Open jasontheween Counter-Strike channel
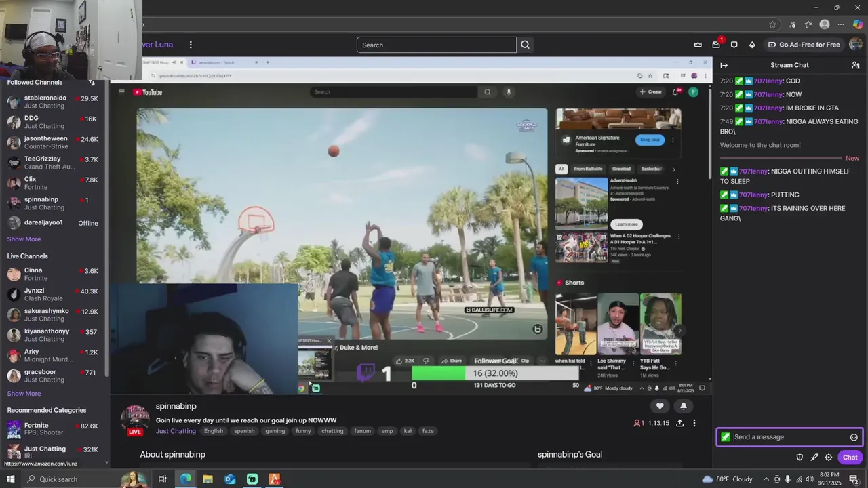This screenshot has height=488, width=868. pyautogui.click(x=54, y=142)
